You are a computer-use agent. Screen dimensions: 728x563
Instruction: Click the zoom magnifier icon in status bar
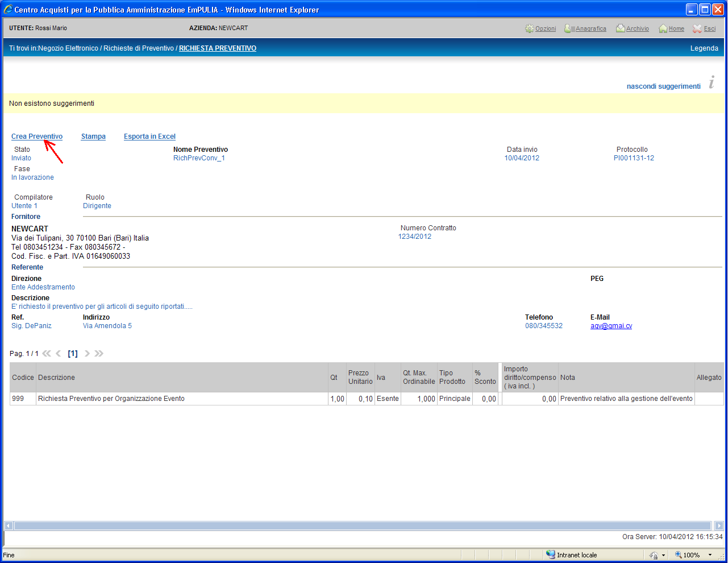pyautogui.click(x=679, y=555)
